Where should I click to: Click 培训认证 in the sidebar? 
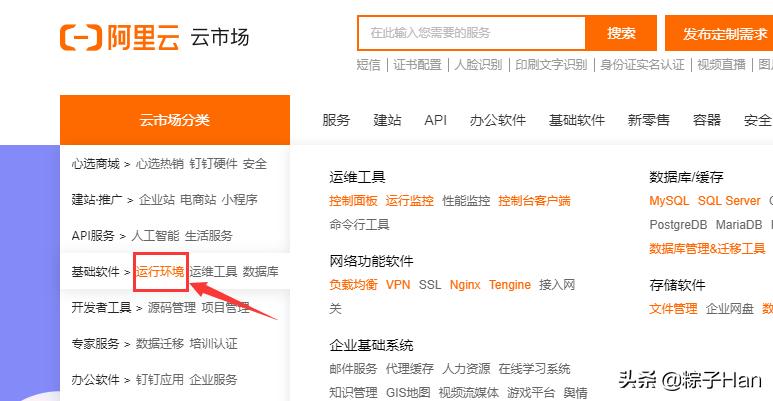213,344
